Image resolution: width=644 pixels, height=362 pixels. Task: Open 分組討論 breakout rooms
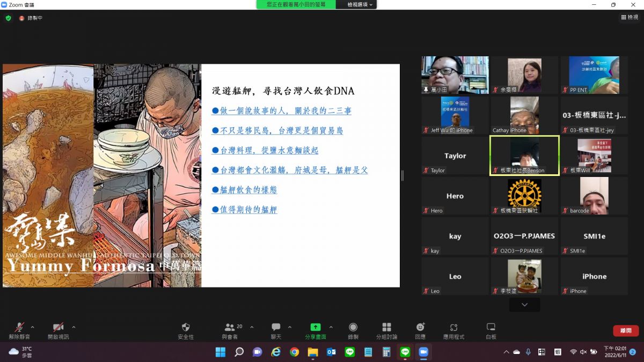coord(386,331)
